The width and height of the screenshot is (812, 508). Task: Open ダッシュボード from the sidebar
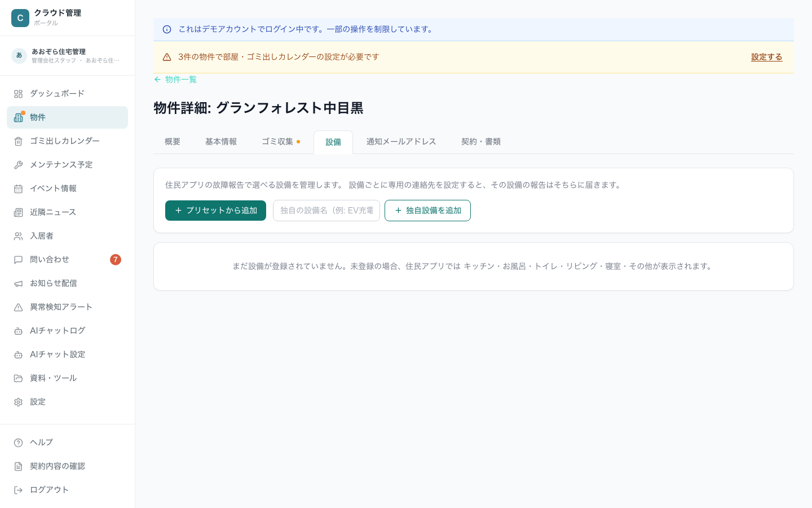(x=67, y=94)
